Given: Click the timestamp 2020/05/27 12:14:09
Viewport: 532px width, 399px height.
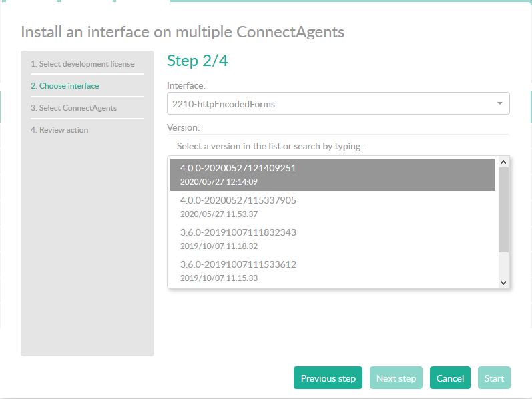Looking at the screenshot, I should click(219, 182).
